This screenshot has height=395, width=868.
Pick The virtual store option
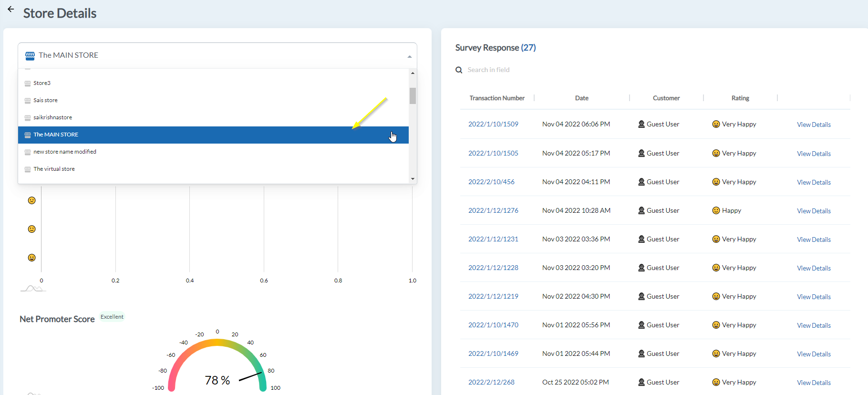(54, 169)
